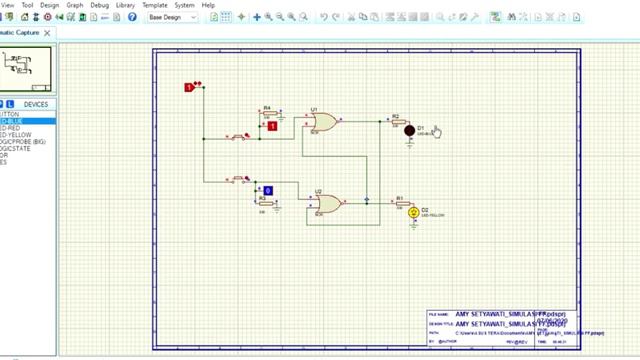
Task: Click the Make Device icon
Action: click(452, 17)
